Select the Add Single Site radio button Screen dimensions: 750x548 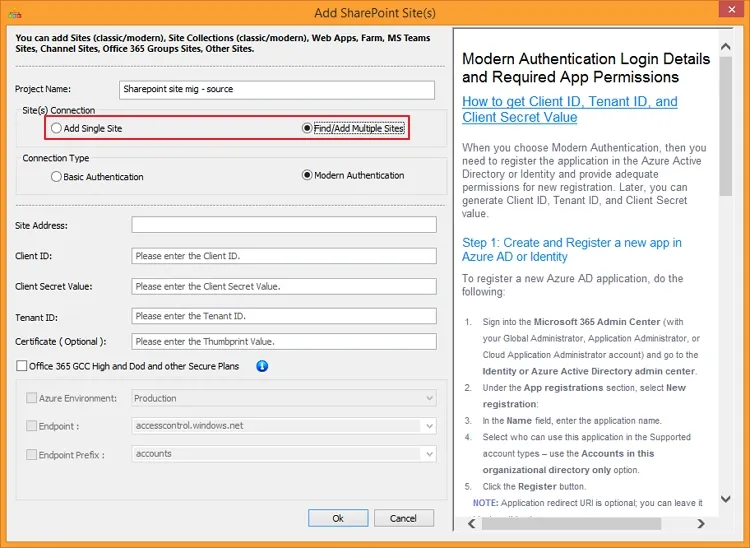click(56, 129)
